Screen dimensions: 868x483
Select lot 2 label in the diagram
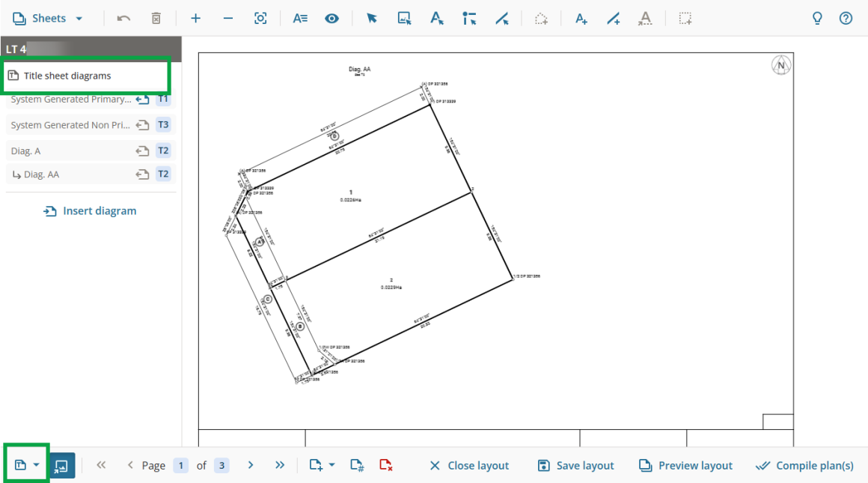(x=391, y=280)
